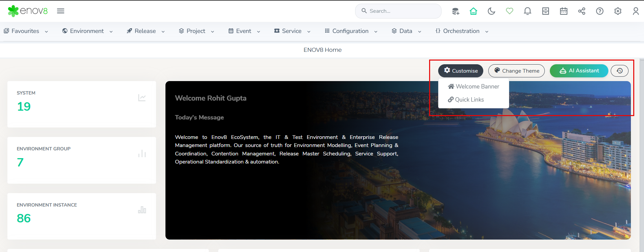Open the ENVIRONMENT GROUP count 7

pos(20,163)
